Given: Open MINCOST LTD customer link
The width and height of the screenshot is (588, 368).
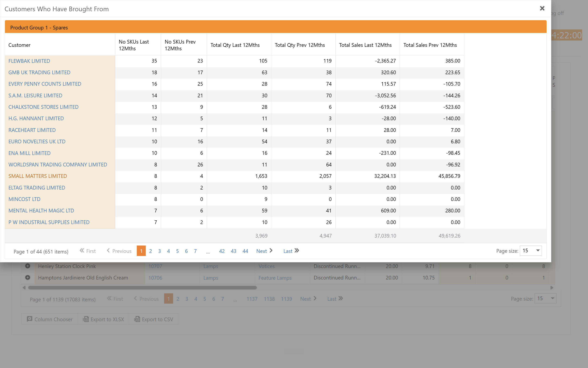Looking at the screenshot, I should tap(24, 199).
